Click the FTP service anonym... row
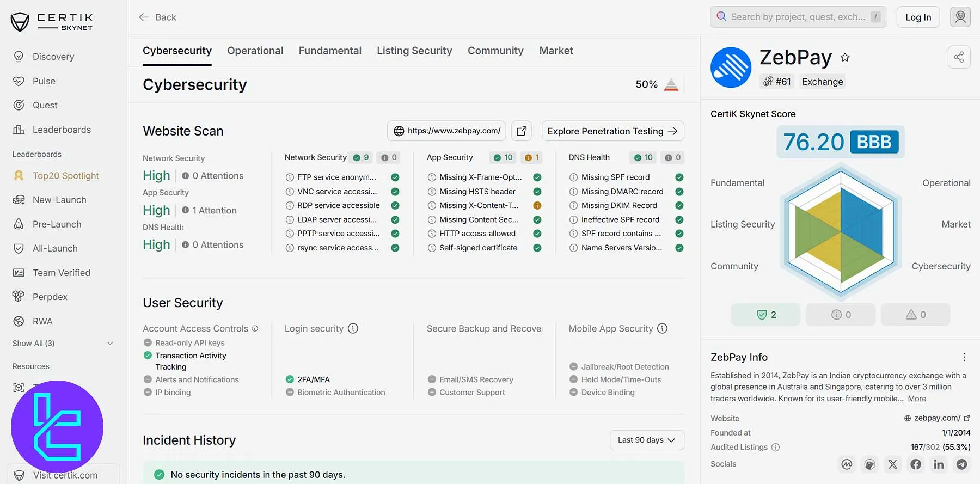The height and width of the screenshot is (484, 980). point(342,177)
